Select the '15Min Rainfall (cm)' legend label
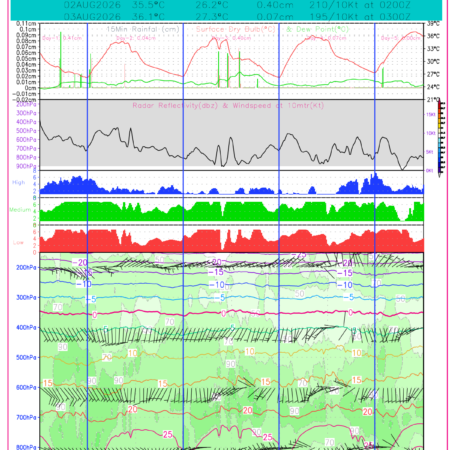Image resolution: width=450 pixels, height=450 pixels. coord(143,29)
